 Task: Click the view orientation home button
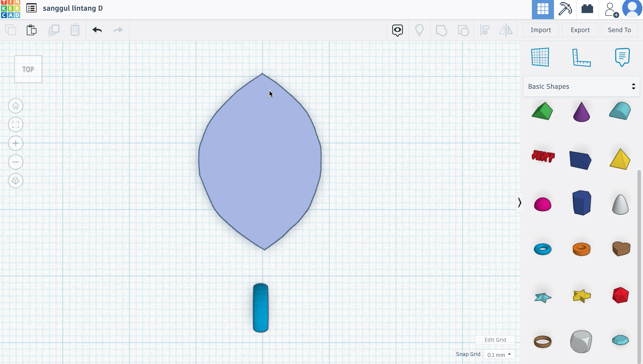(x=15, y=106)
